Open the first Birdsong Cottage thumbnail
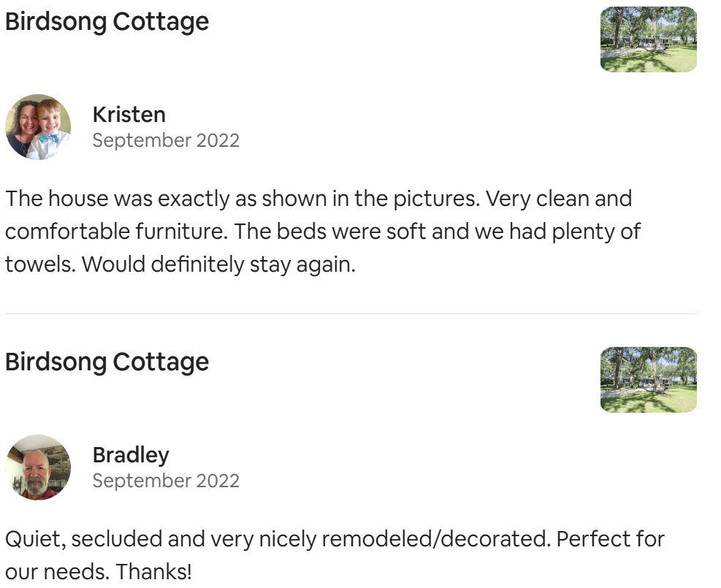This screenshot has height=588, width=721. point(649,39)
